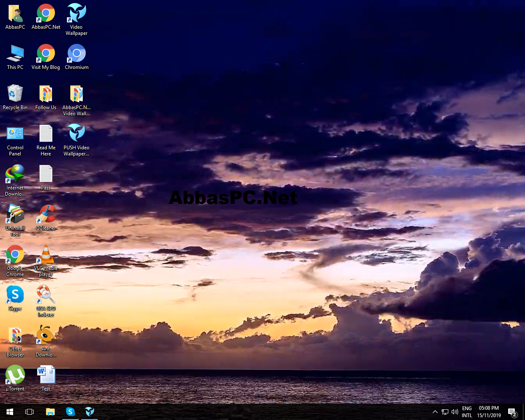Click the Show desktop strip
Image resolution: width=525 pixels, height=420 pixels.
524,412
